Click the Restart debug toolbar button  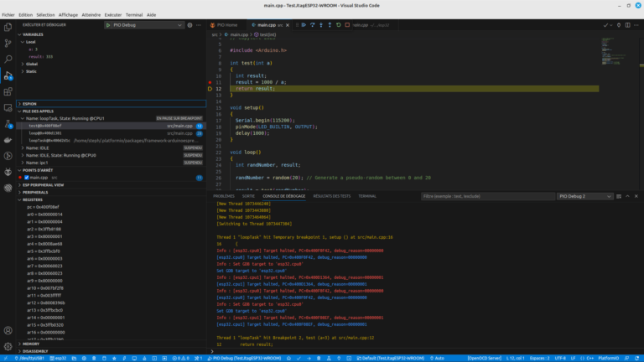pyautogui.click(x=337, y=25)
